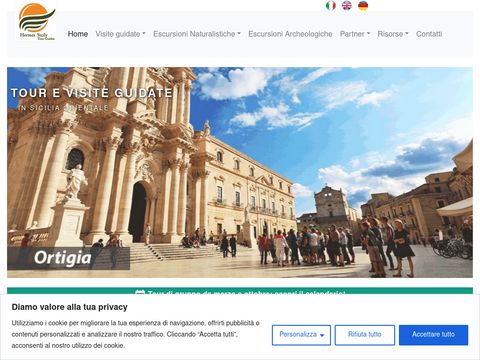Expand the Partner dropdown menu
The image size is (480, 360).
coord(355,34)
